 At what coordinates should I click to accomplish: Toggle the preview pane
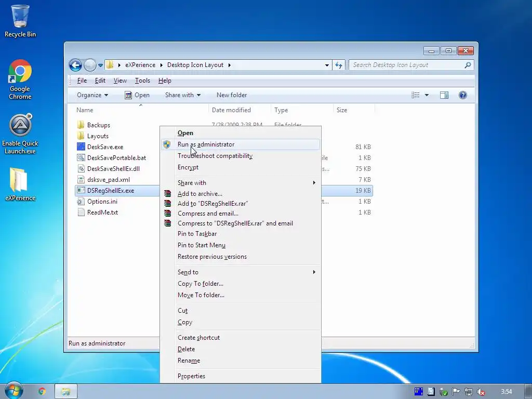tap(444, 96)
